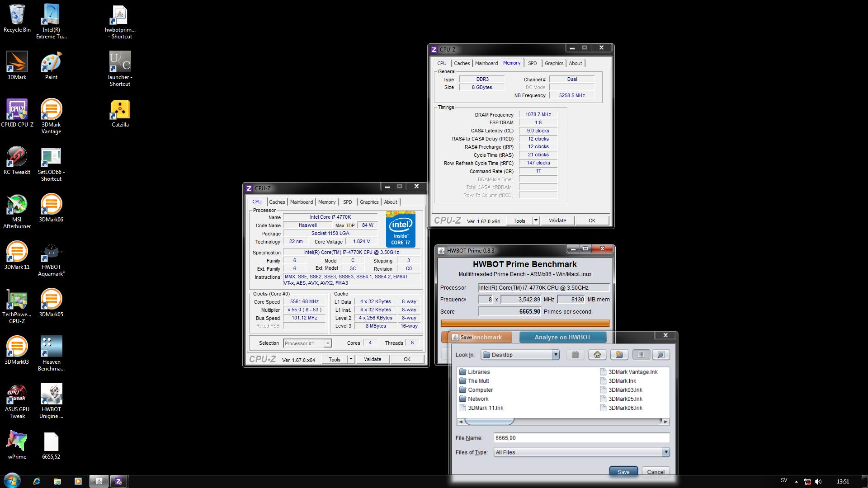Select the Computer folder in file list

(476, 390)
